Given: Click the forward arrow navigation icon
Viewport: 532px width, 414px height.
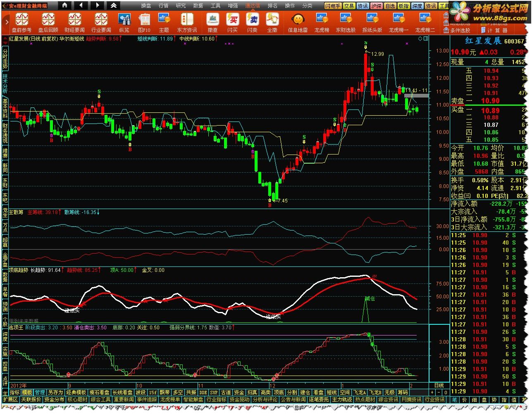Looking at the screenshot, I should (x=97, y=5).
